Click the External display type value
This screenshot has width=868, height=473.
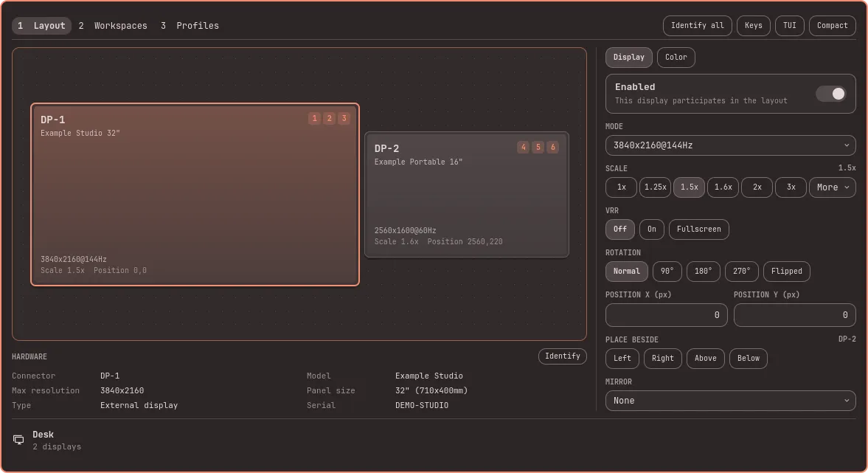tap(139, 405)
